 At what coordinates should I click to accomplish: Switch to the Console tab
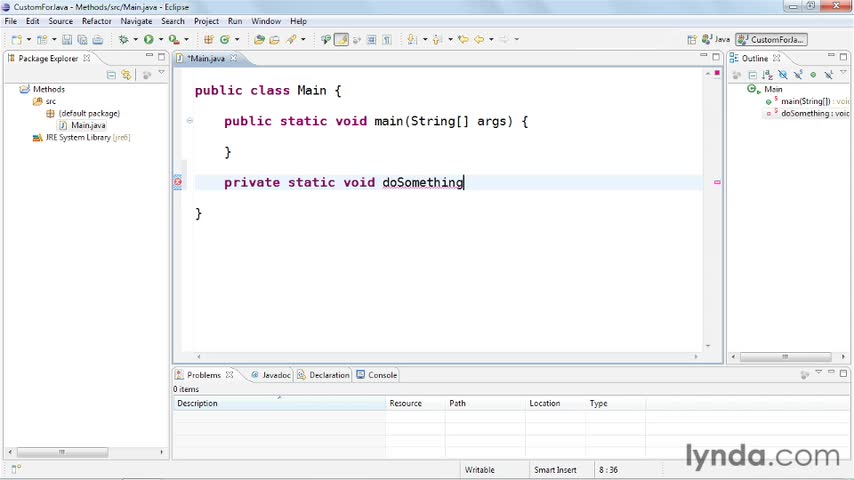pos(377,375)
